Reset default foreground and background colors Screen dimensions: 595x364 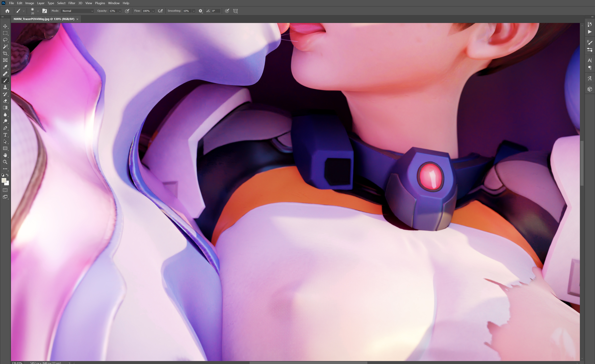tap(3, 175)
